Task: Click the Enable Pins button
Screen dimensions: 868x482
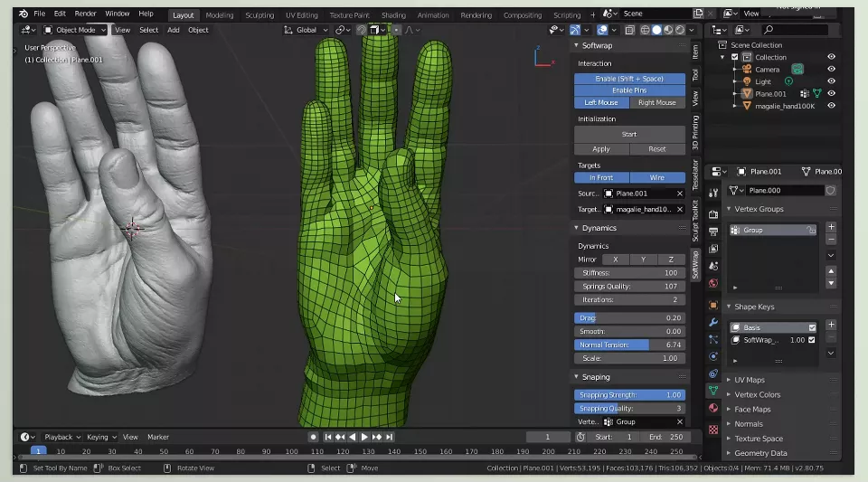Action: pos(629,90)
